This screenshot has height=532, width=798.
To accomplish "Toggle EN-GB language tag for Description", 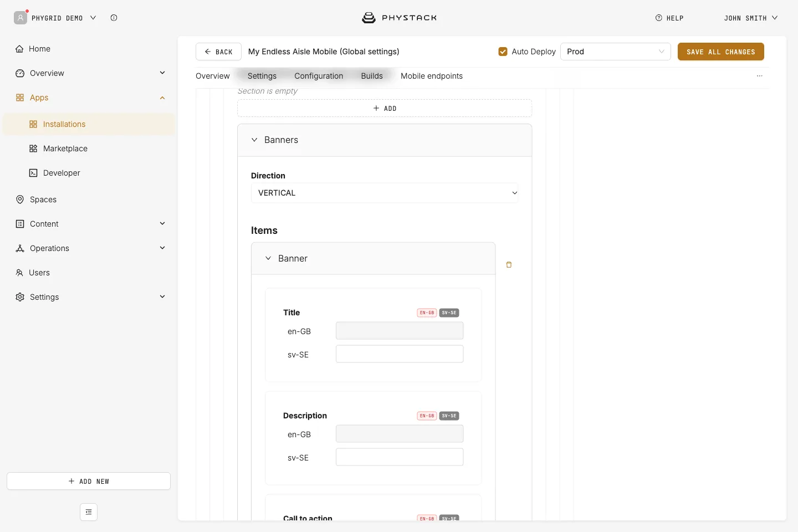I will click(427, 416).
